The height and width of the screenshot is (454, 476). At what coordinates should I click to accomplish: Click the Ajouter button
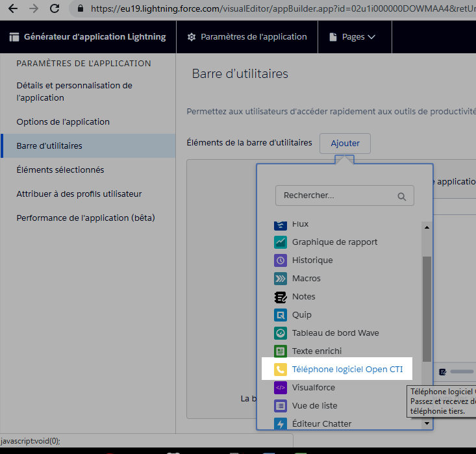(x=345, y=144)
